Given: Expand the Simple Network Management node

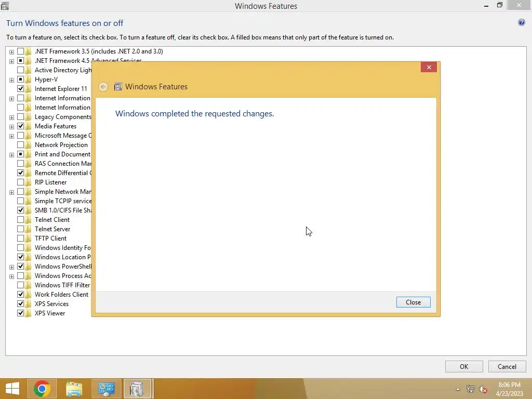Looking at the screenshot, I should click(11, 192).
